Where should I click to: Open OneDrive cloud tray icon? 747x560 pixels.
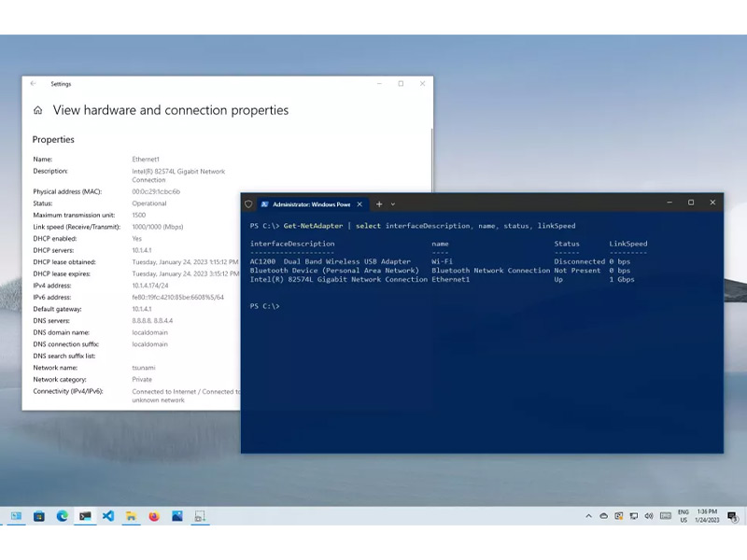pos(603,516)
